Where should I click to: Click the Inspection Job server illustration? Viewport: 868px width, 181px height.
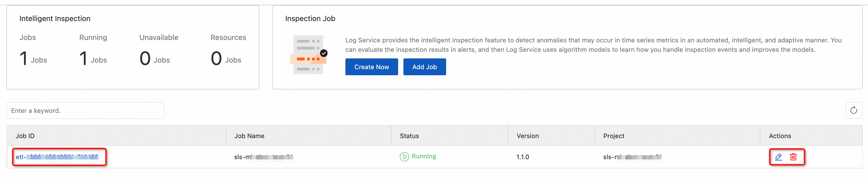(308, 54)
